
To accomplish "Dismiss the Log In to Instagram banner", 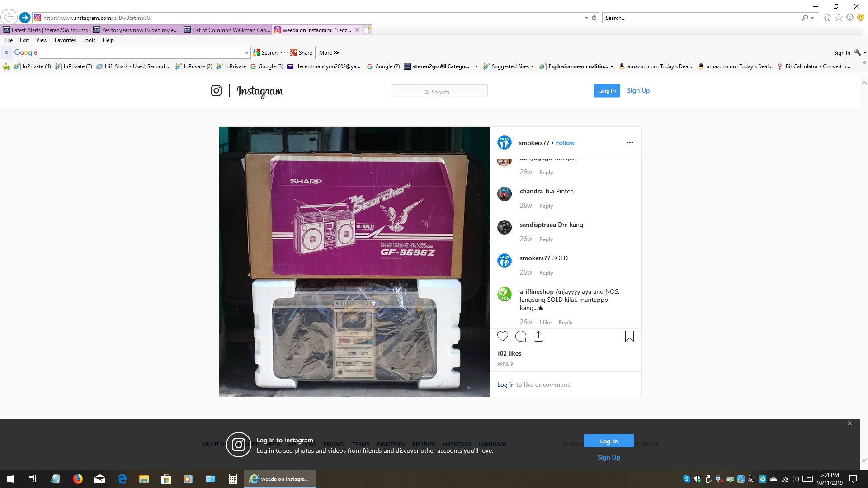I will (849, 423).
